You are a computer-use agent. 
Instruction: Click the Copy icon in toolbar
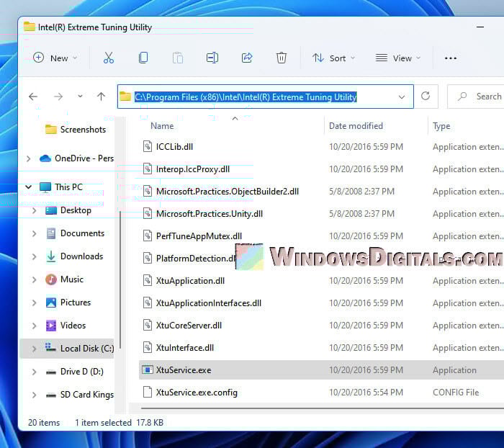(143, 58)
